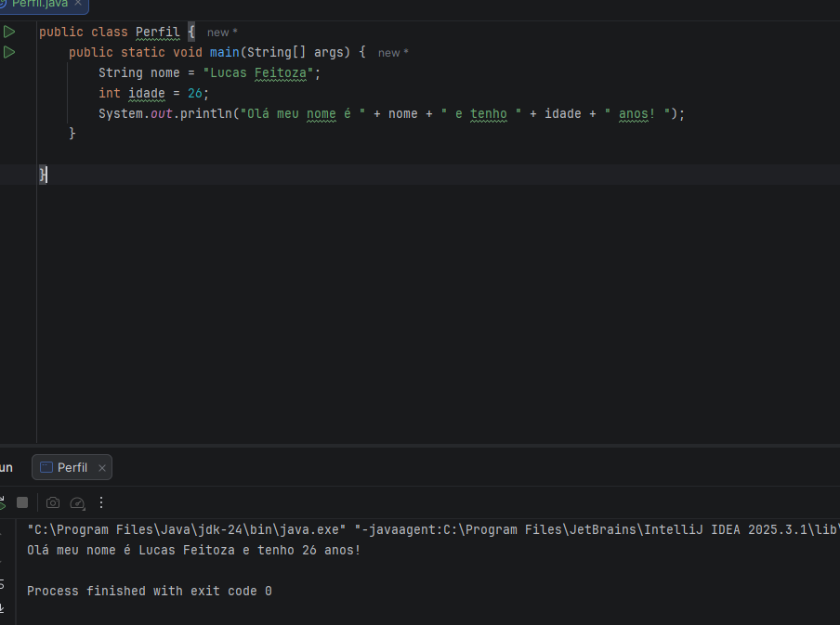Toggle soft-wrap icon in console sidebar
Image resolution: width=840 pixels, height=625 pixels.
(2, 584)
